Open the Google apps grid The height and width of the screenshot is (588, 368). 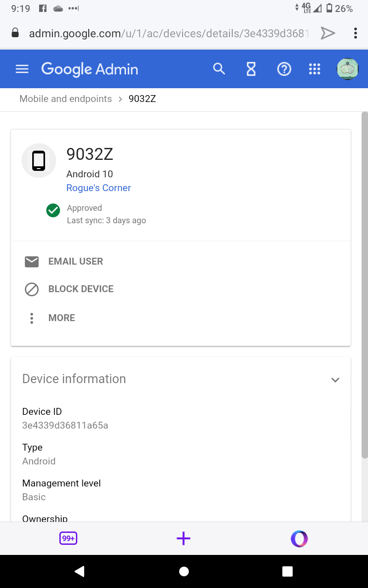coord(315,69)
